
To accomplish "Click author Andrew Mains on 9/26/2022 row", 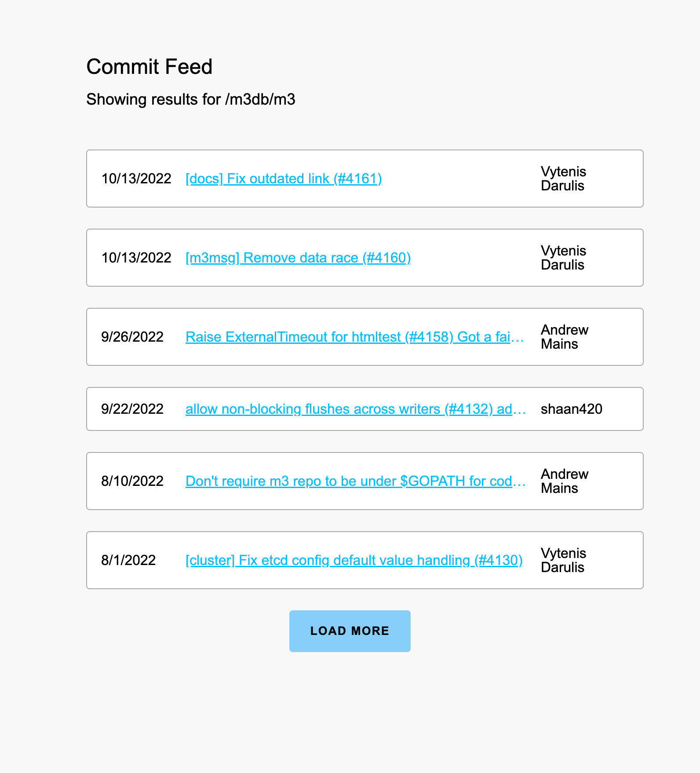I will (565, 337).
